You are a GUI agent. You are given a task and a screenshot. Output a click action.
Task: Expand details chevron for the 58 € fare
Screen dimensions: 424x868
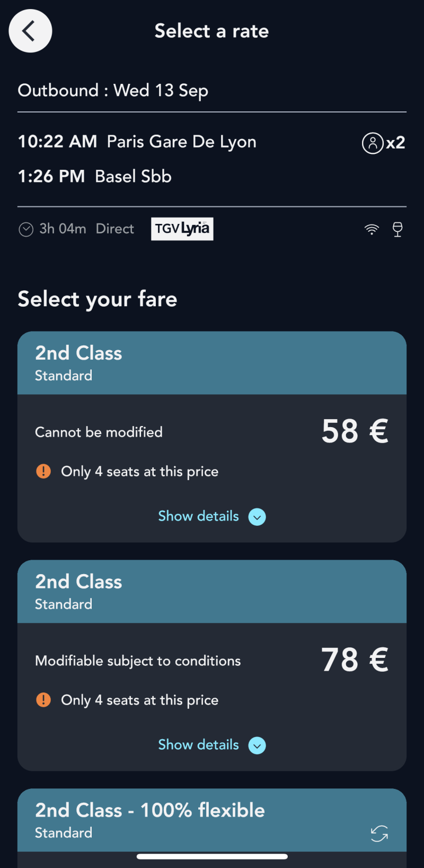(257, 517)
